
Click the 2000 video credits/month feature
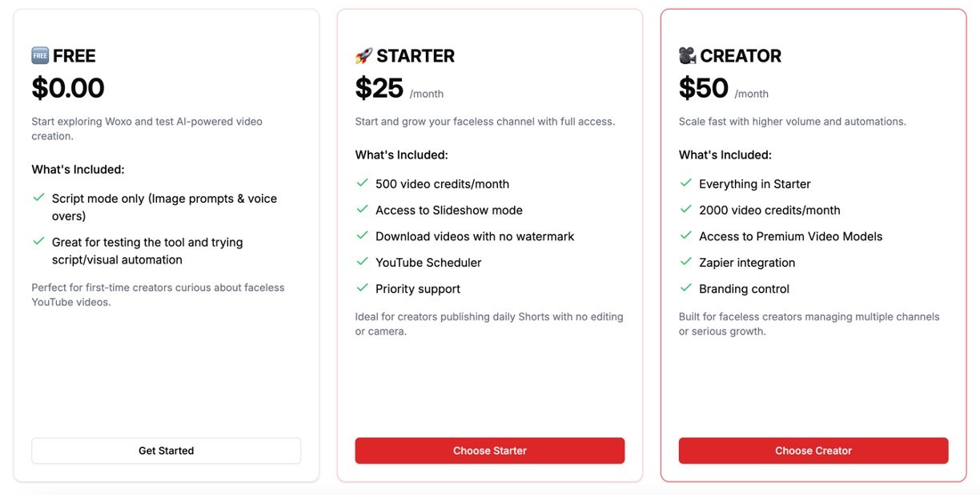[x=769, y=210]
